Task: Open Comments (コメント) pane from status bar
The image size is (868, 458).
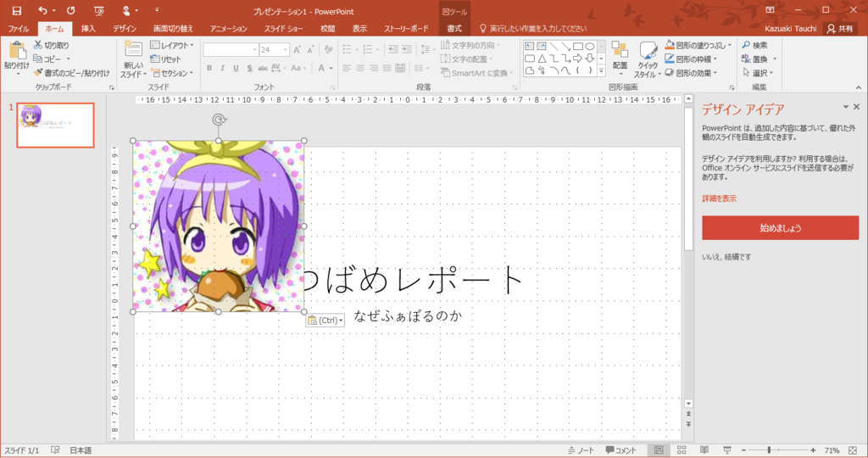Action: [x=621, y=450]
